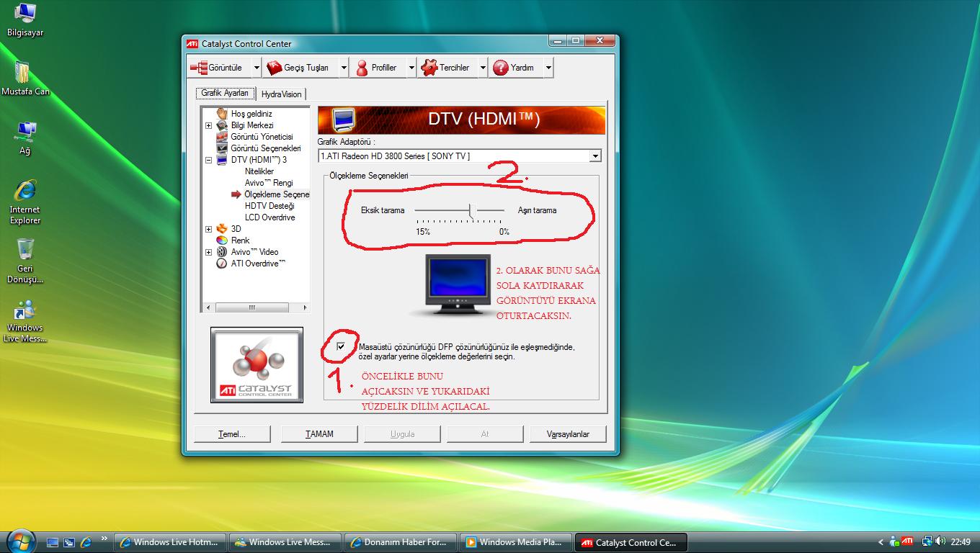Open the Windows Live Messenger desktop shortcut

25,320
